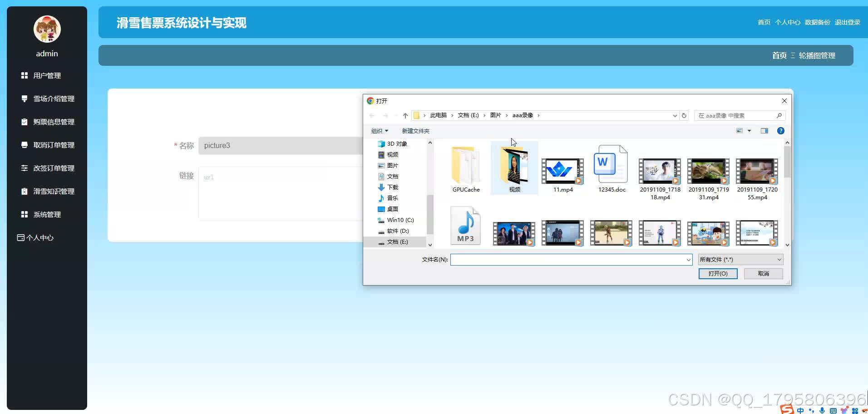This screenshot has height=414, width=868.
Task: Select the 11.mp4 video file
Action: coord(563,175)
